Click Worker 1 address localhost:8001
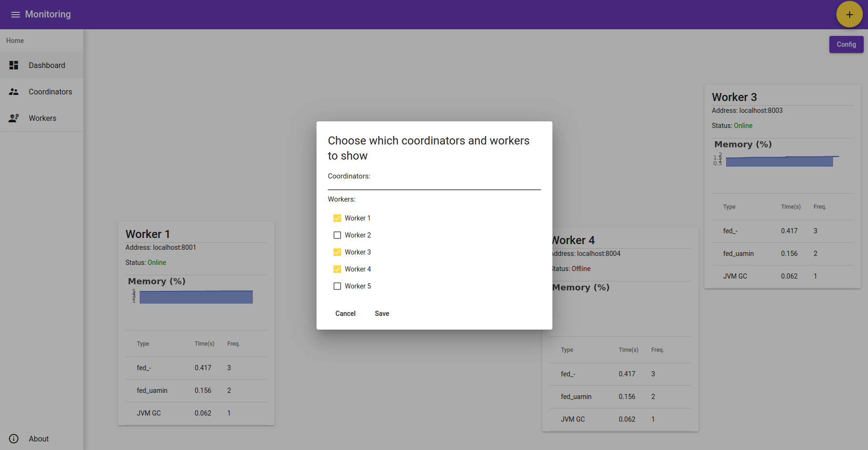Screen dimensions: 868x450 [161, 247]
